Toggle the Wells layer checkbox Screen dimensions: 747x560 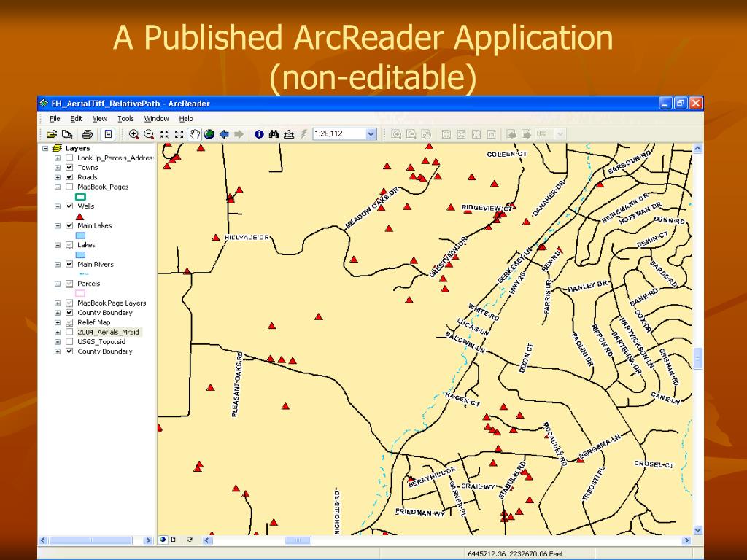tap(69, 206)
